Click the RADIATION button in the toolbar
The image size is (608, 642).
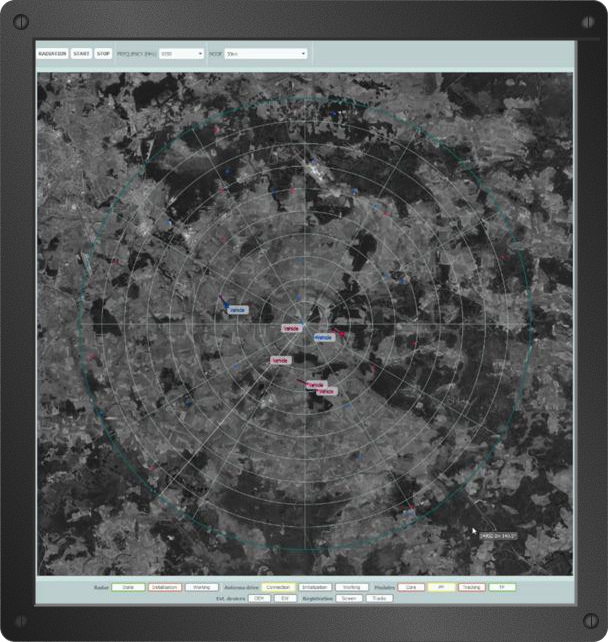pyautogui.click(x=52, y=53)
